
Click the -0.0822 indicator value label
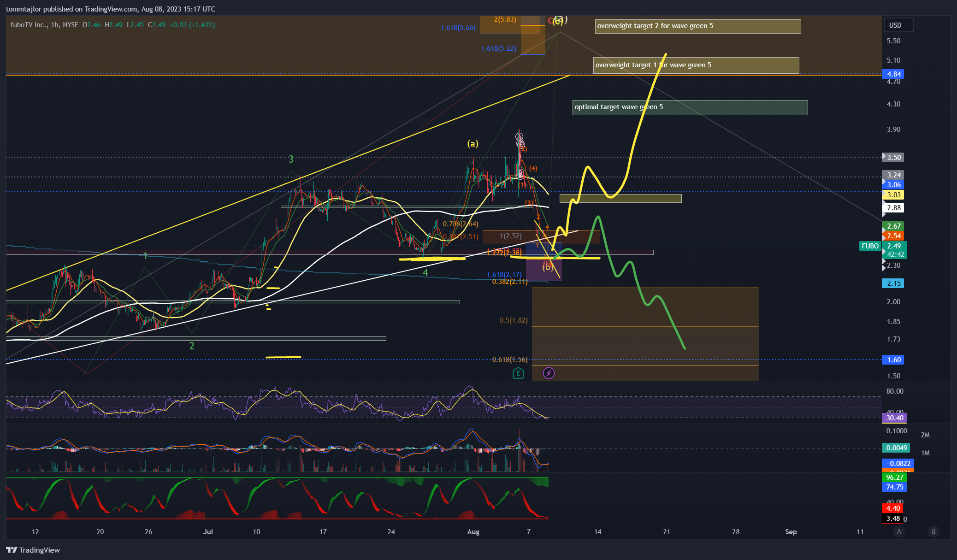(x=898, y=464)
